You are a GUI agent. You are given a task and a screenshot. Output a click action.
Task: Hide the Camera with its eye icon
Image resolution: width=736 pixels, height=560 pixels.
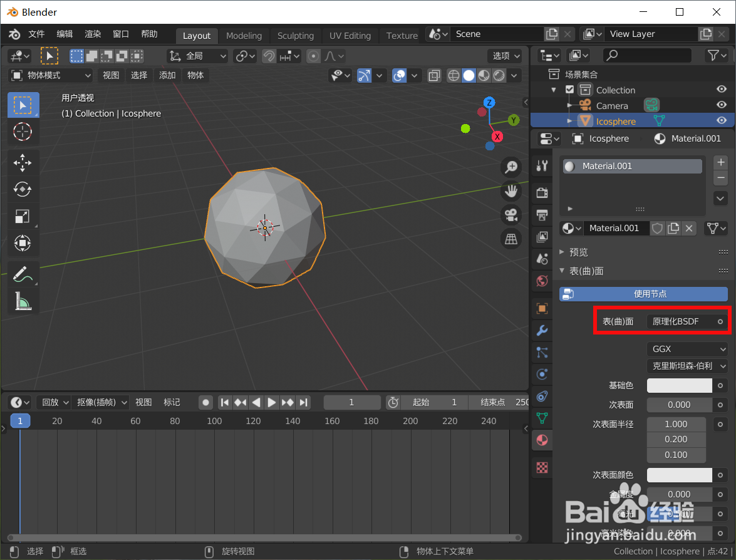coord(722,105)
